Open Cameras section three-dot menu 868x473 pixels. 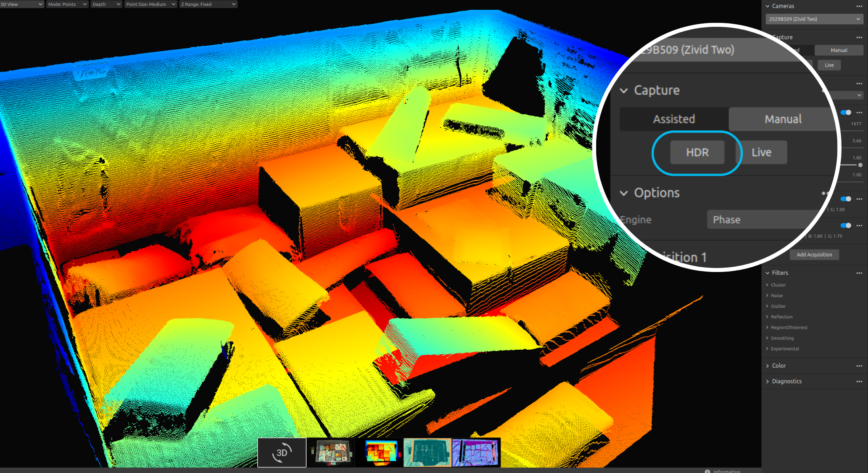point(859,6)
